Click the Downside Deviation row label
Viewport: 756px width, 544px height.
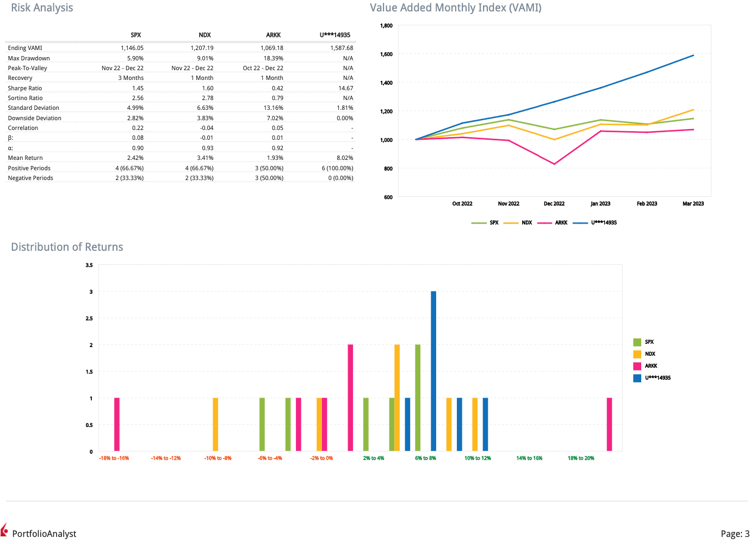point(34,118)
